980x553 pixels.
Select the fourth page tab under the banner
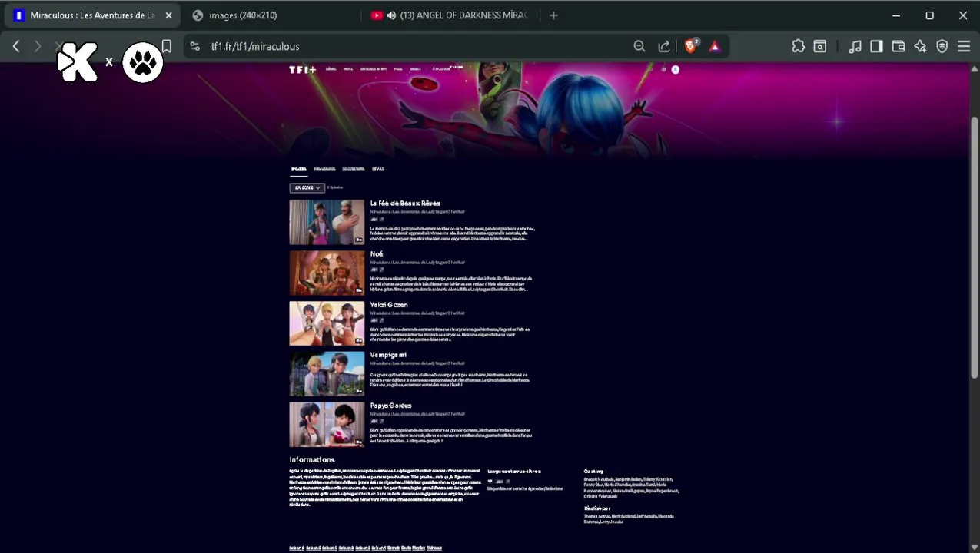point(378,169)
